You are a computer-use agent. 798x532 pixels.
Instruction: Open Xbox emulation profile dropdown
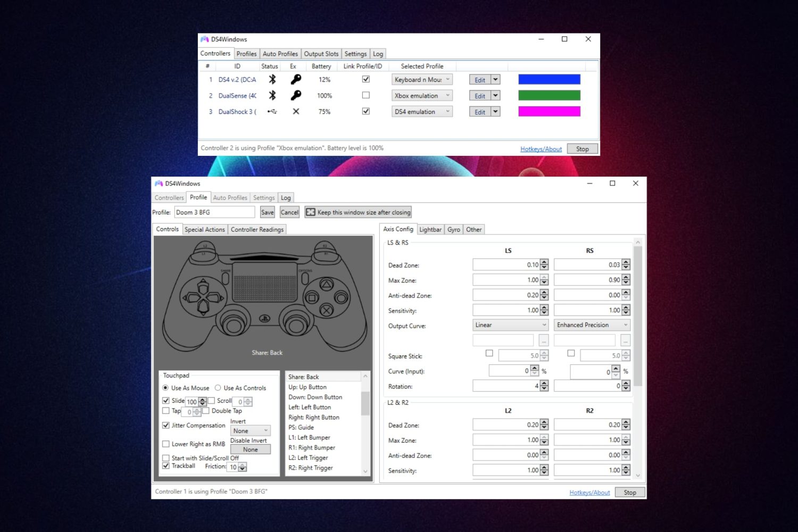(x=422, y=95)
